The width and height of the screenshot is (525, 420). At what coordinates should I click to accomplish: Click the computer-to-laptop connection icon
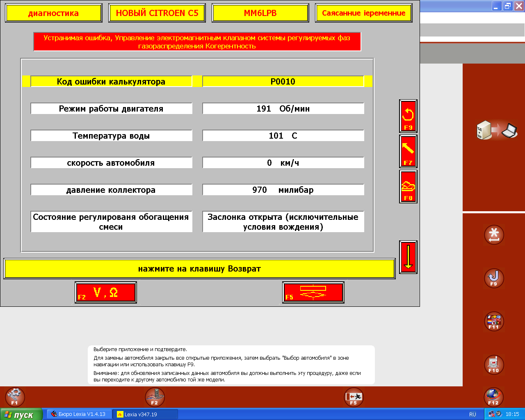click(497, 130)
